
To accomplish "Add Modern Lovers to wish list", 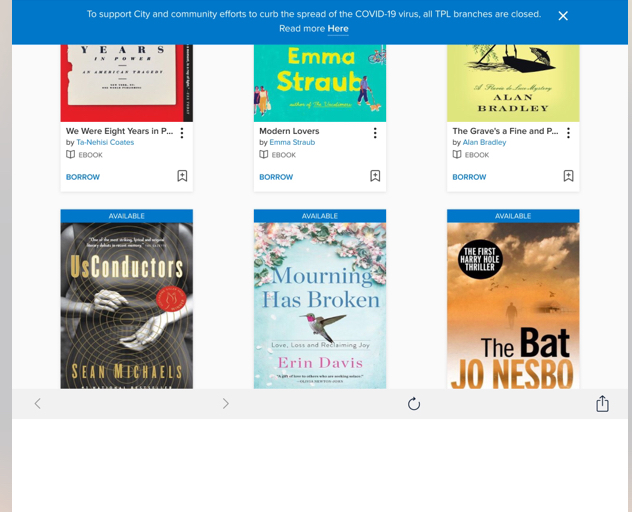I will pos(375,176).
